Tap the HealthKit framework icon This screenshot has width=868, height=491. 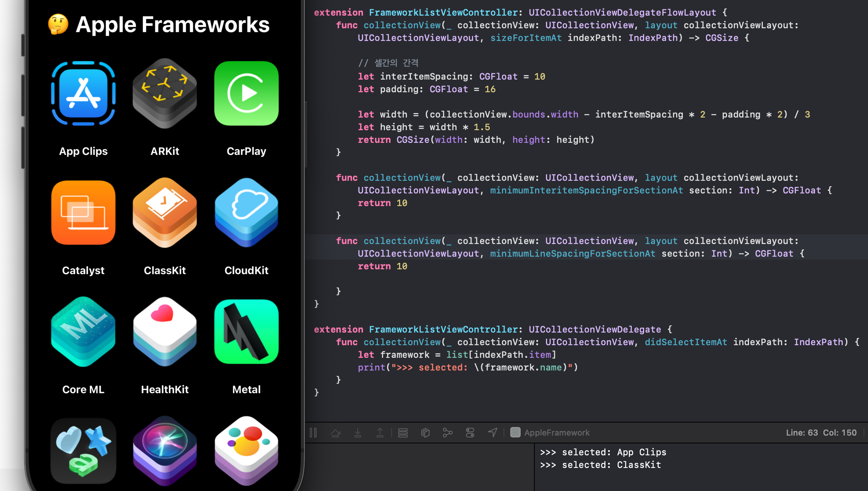165,332
